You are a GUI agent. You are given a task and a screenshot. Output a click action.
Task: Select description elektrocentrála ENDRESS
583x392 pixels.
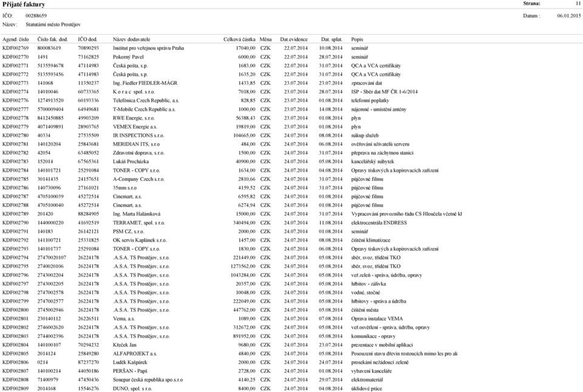point(379,223)
